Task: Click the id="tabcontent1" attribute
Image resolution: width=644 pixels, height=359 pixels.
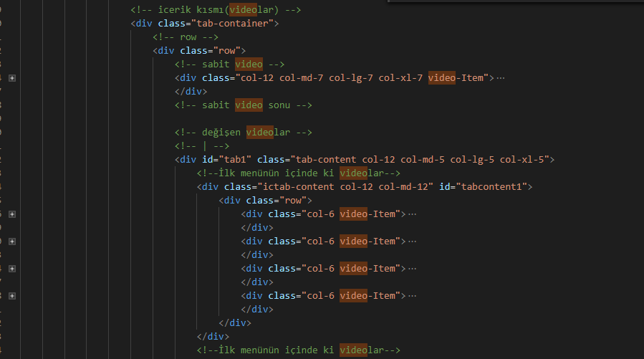Action: pos(483,187)
